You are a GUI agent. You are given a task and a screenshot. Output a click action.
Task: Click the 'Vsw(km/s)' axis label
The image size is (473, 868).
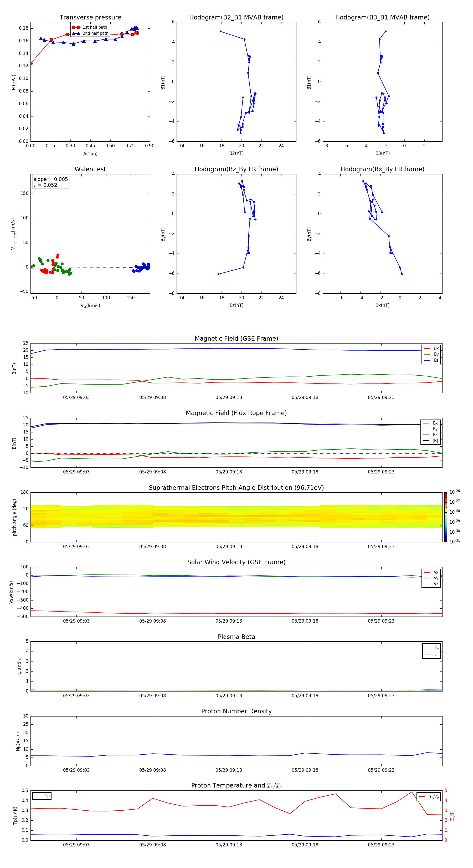pyautogui.click(x=11, y=592)
